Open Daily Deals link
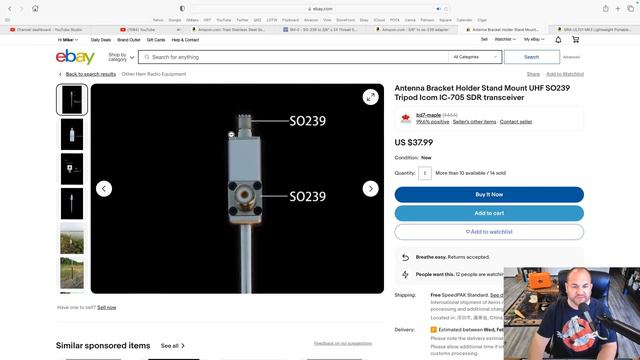Image resolution: width=640 pixels, height=360 pixels. [x=101, y=40]
